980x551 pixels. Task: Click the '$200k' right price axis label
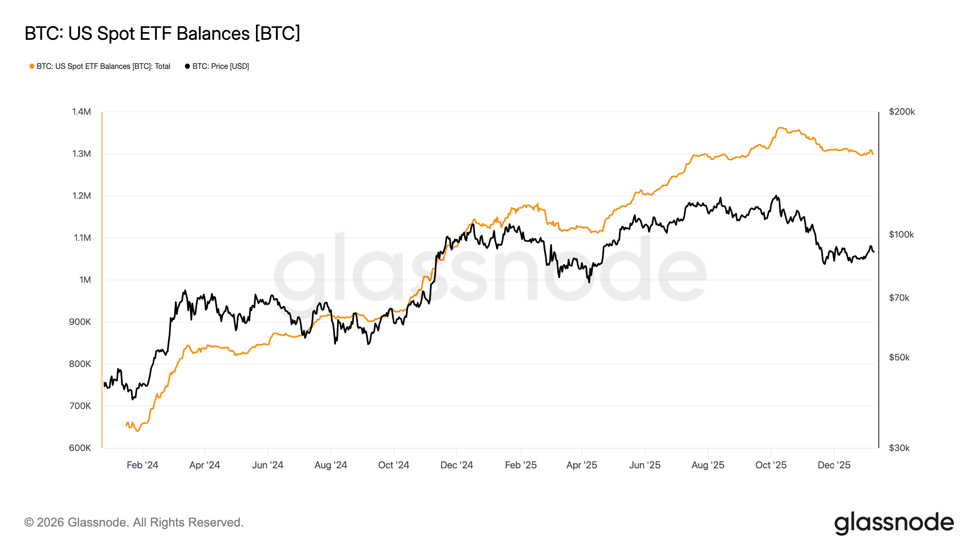pos(902,112)
